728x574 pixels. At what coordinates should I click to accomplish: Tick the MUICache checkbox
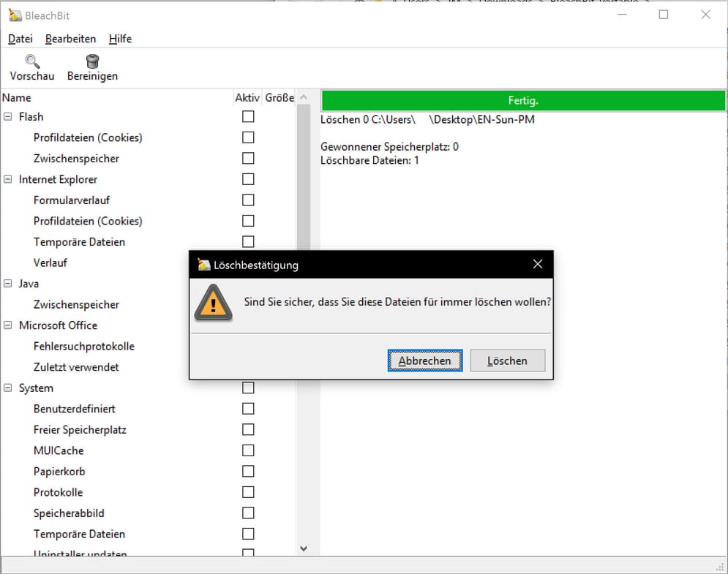[x=248, y=450]
